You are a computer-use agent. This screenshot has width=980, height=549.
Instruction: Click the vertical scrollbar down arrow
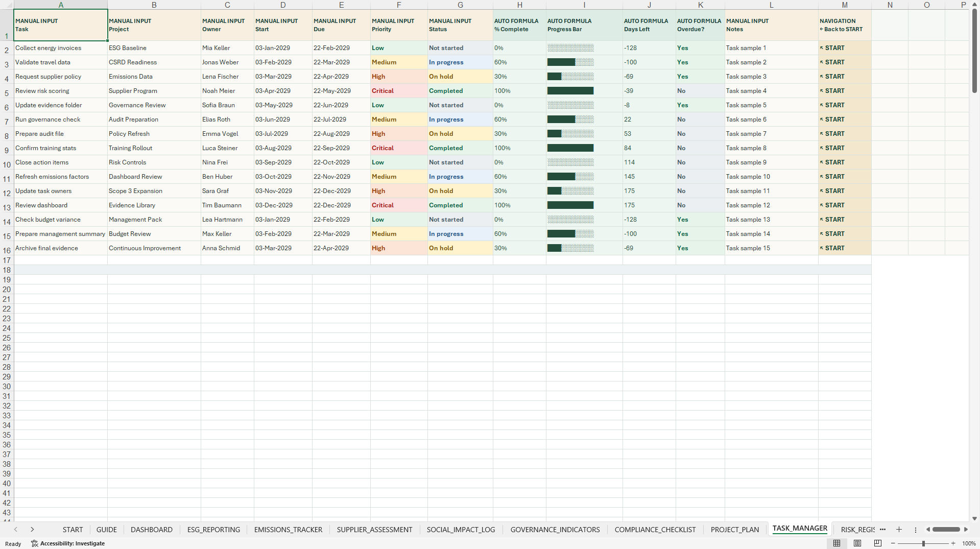click(974, 518)
